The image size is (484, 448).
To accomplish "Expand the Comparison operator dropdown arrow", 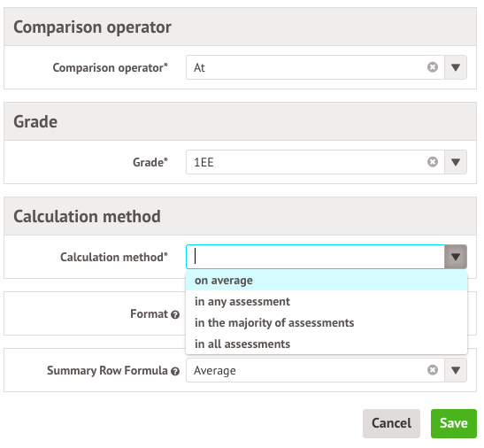I will (x=456, y=67).
